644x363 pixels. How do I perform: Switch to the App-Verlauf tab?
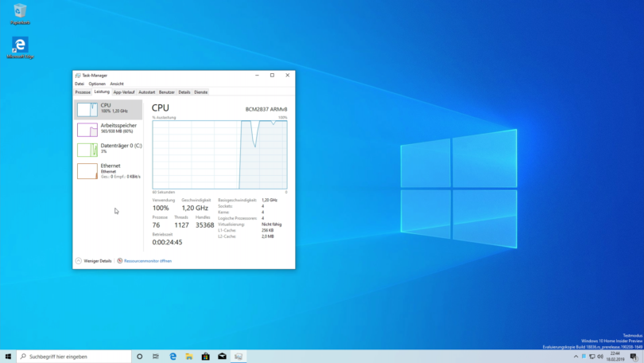(124, 92)
